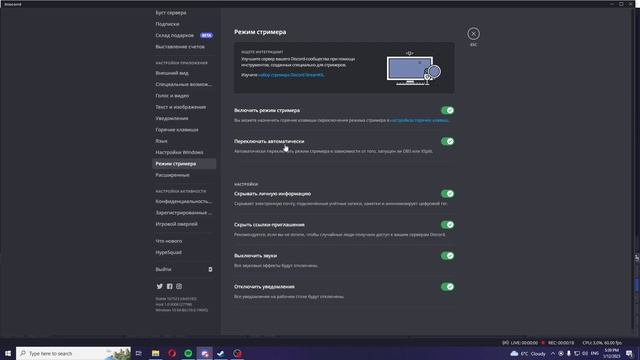Image resolution: width=640 pixels, height=360 pixels.
Task: Open the Cloudy weather widget in taskbar
Action: tap(528, 353)
